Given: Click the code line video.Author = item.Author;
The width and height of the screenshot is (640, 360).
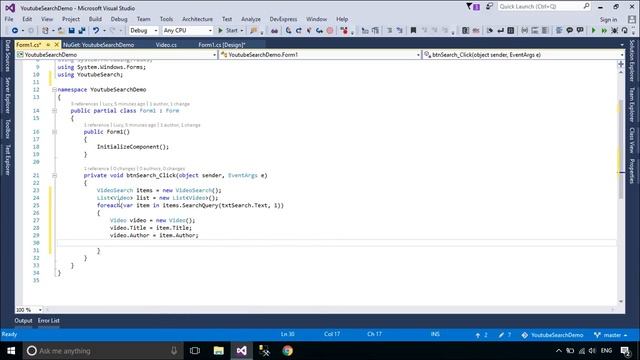Looking at the screenshot, I should (x=154, y=236).
